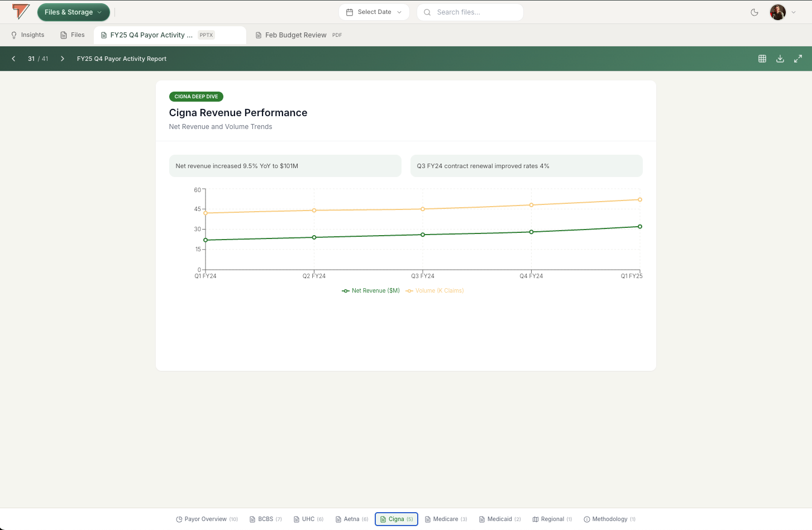This screenshot has width=812, height=530.
Task: Jump to the Payor Overview section
Action: pyautogui.click(x=207, y=519)
